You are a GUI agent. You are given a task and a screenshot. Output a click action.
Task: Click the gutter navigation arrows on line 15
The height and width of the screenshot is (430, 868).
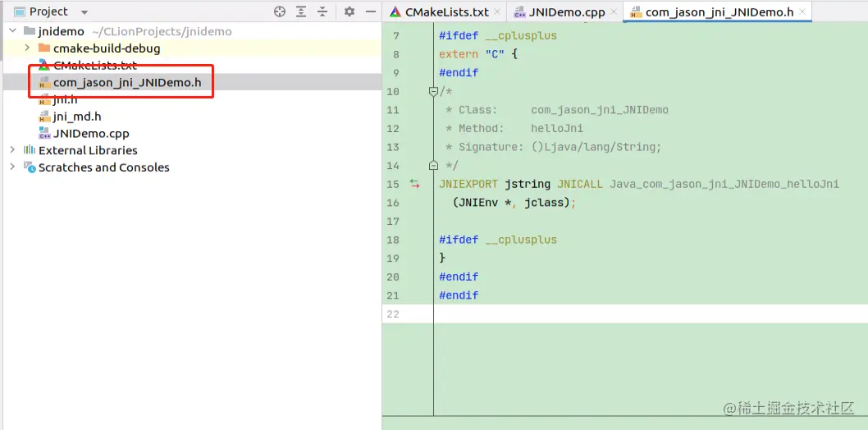415,184
